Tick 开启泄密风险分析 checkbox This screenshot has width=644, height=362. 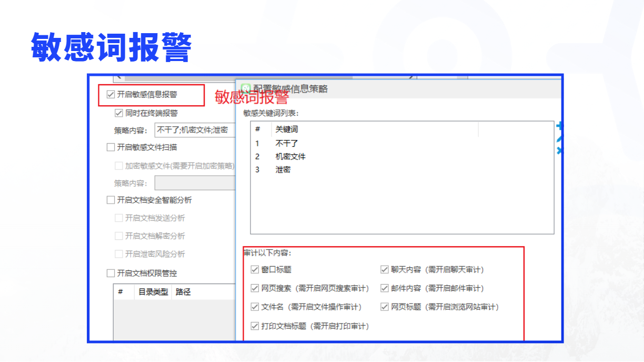tap(119, 254)
